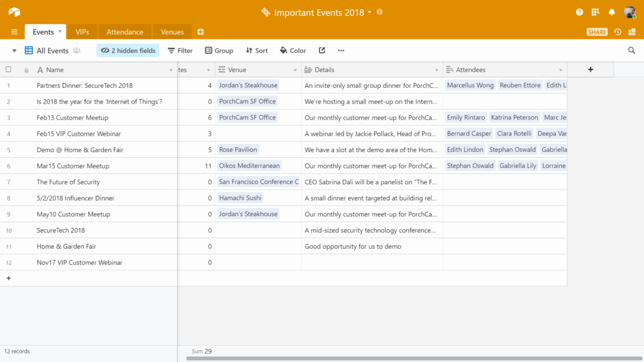
Task: Open Name column dropdown arrow
Action: (171, 70)
